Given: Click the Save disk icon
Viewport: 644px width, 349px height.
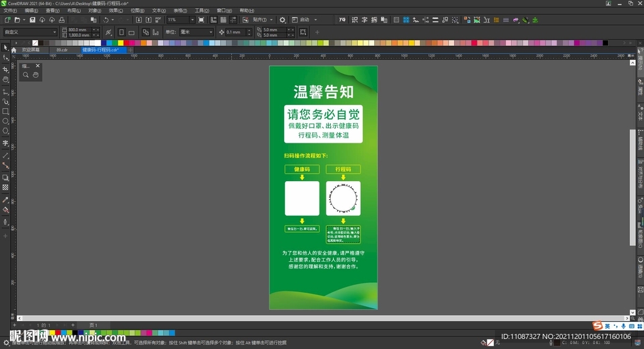Looking at the screenshot, I should coord(33,19).
